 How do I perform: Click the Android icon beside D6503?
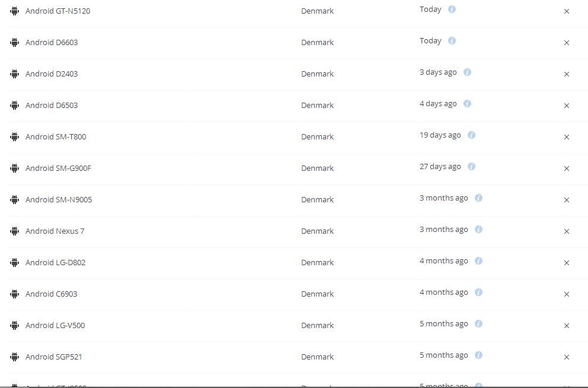(15, 106)
